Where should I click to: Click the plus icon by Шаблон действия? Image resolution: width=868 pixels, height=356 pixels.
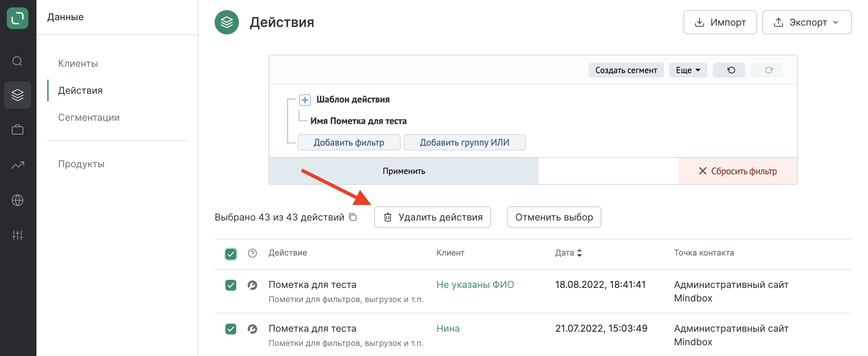305,100
